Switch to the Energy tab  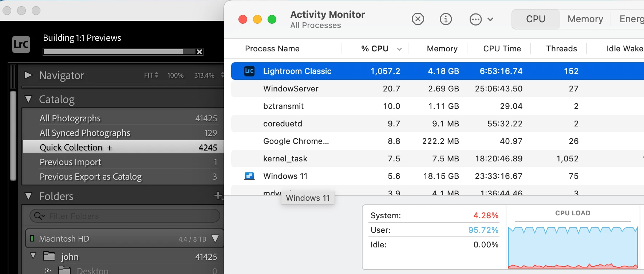pos(631,19)
